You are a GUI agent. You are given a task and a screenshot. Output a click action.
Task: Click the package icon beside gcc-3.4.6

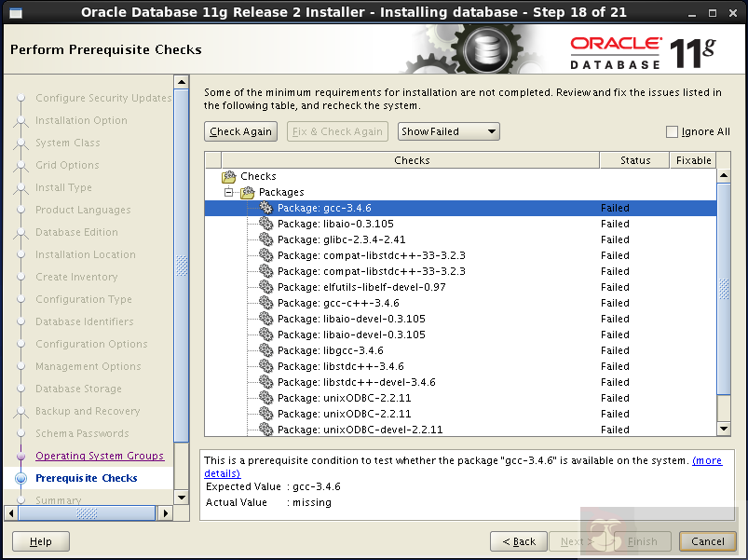265,208
